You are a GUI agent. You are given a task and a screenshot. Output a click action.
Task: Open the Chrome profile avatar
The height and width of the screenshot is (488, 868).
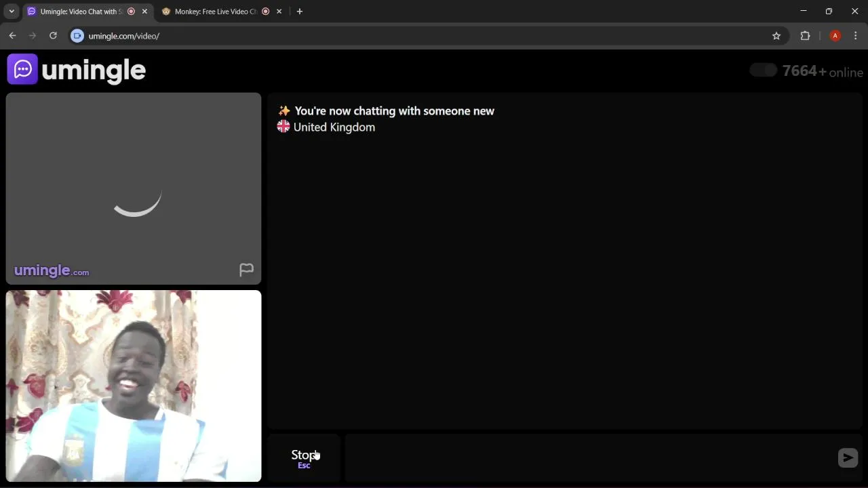835,36
